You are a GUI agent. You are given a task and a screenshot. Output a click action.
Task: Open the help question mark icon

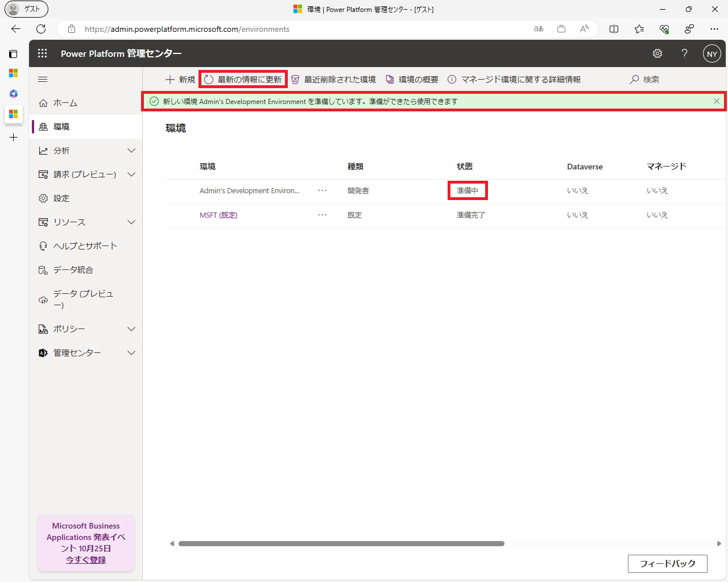click(684, 53)
